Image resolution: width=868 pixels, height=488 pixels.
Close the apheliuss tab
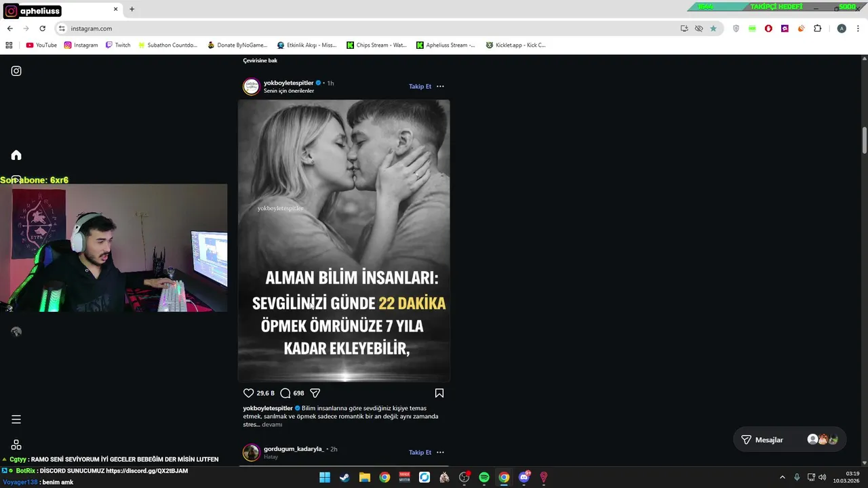[x=115, y=9]
